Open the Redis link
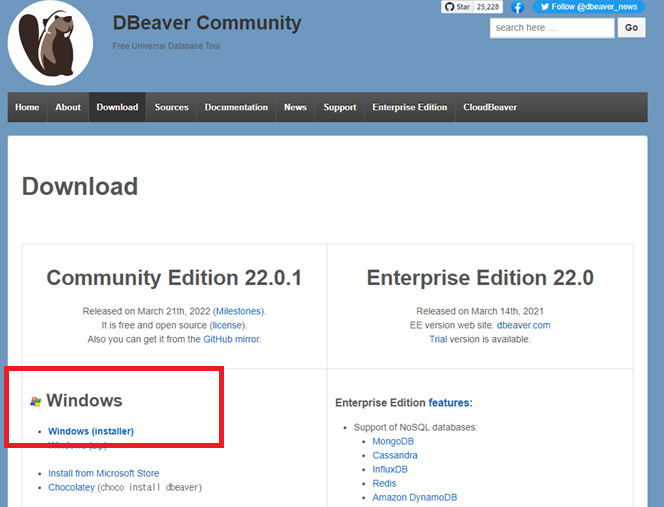 pyautogui.click(x=384, y=483)
